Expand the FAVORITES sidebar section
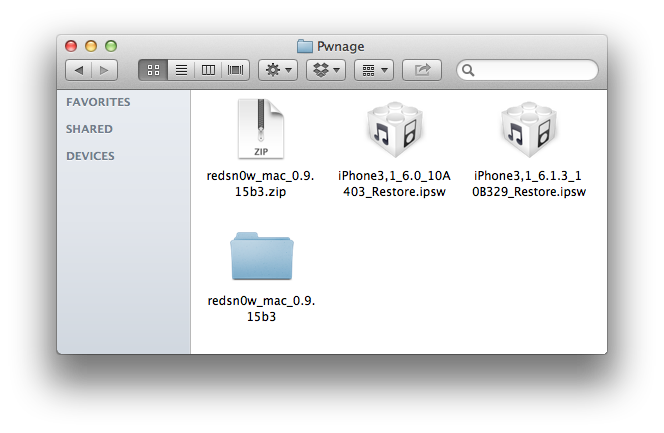The height and width of the screenshot is (433, 664). pyautogui.click(x=98, y=102)
